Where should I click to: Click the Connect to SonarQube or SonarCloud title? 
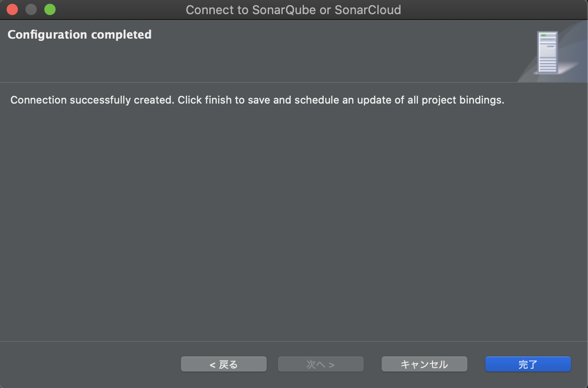click(x=293, y=9)
